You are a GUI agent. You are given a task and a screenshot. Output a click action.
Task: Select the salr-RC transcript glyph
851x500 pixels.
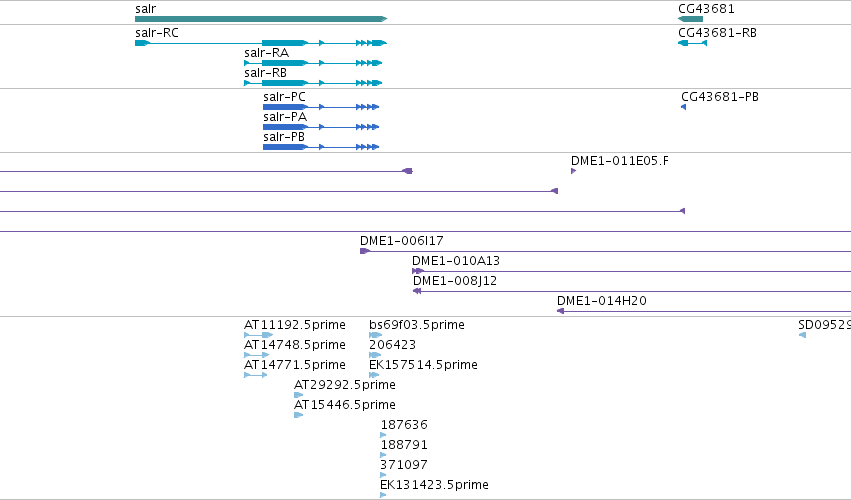tap(261, 43)
